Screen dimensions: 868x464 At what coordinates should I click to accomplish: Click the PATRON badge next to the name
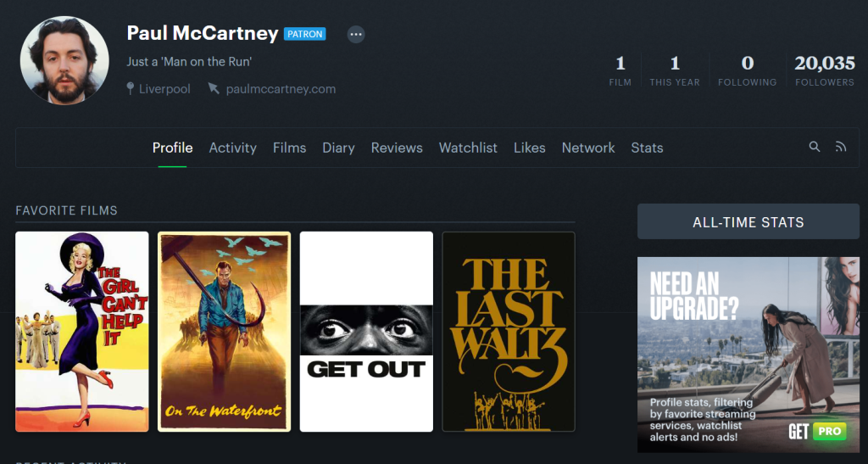pos(304,35)
